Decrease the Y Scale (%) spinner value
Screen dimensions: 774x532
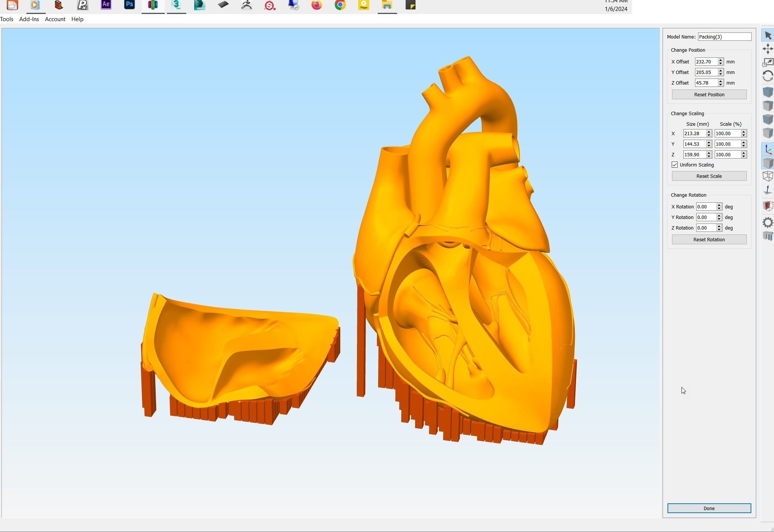pyautogui.click(x=744, y=146)
